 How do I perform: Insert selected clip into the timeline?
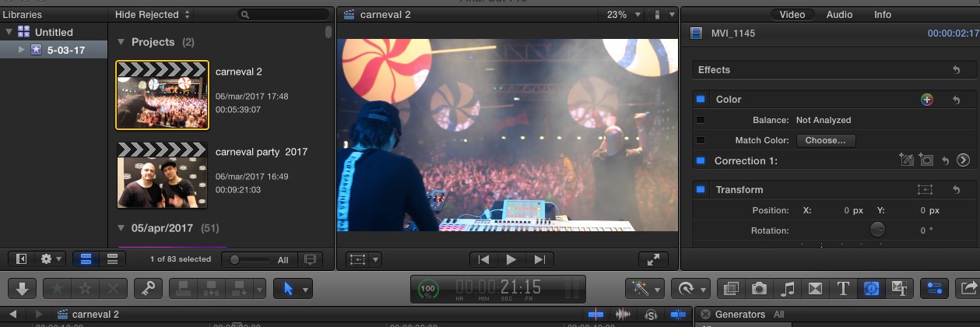[212, 289]
